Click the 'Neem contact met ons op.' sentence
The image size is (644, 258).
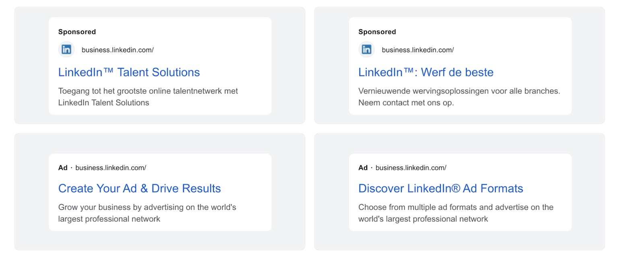pyautogui.click(x=406, y=103)
